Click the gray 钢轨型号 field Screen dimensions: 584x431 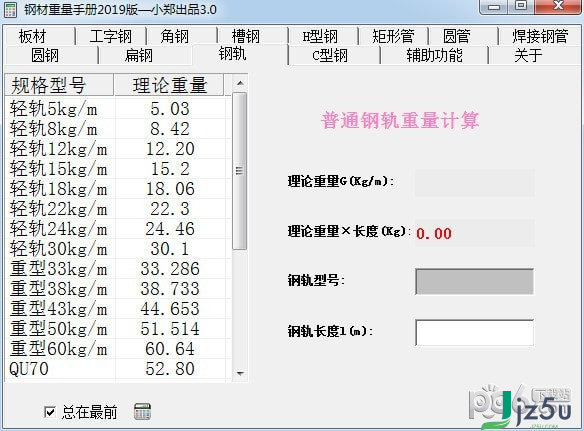tap(474, 281)
